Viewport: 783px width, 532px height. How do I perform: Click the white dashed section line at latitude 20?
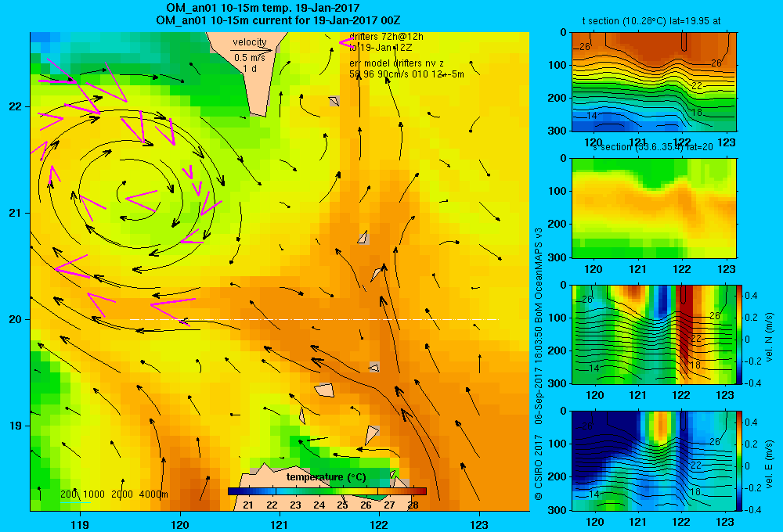pyautogui.click(x=314, y=319)
